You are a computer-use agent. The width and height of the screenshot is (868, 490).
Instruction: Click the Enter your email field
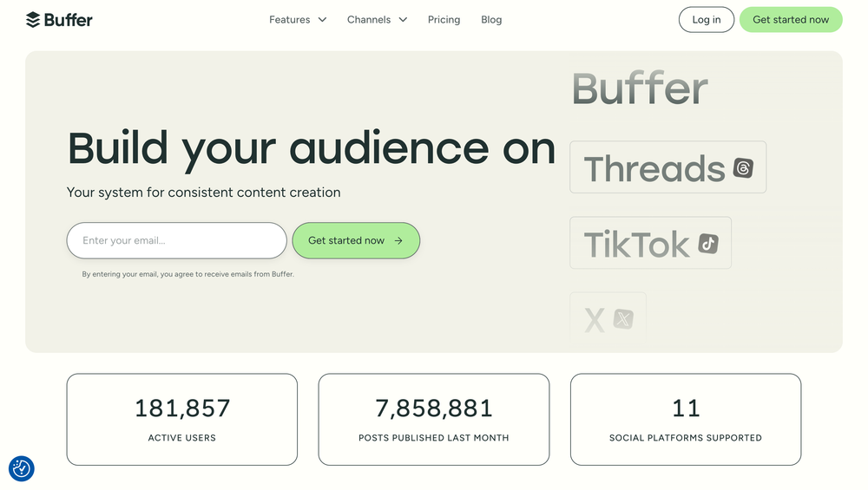(x=176, y=240)
